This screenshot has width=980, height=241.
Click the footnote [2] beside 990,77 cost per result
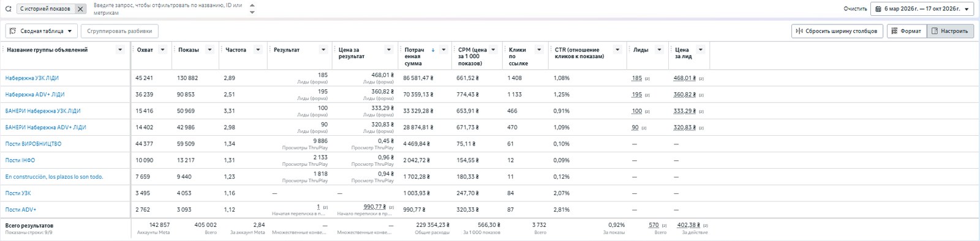pos(391,207)
